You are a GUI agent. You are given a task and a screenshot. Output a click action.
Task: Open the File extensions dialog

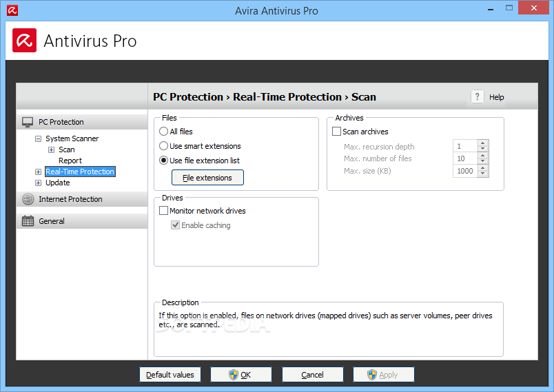(x=207, y=178)
